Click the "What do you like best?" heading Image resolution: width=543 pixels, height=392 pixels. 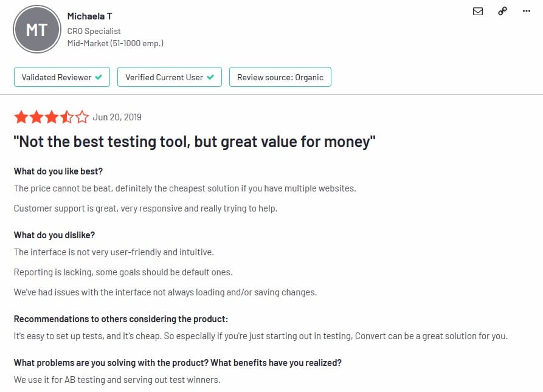click(63, 171)
